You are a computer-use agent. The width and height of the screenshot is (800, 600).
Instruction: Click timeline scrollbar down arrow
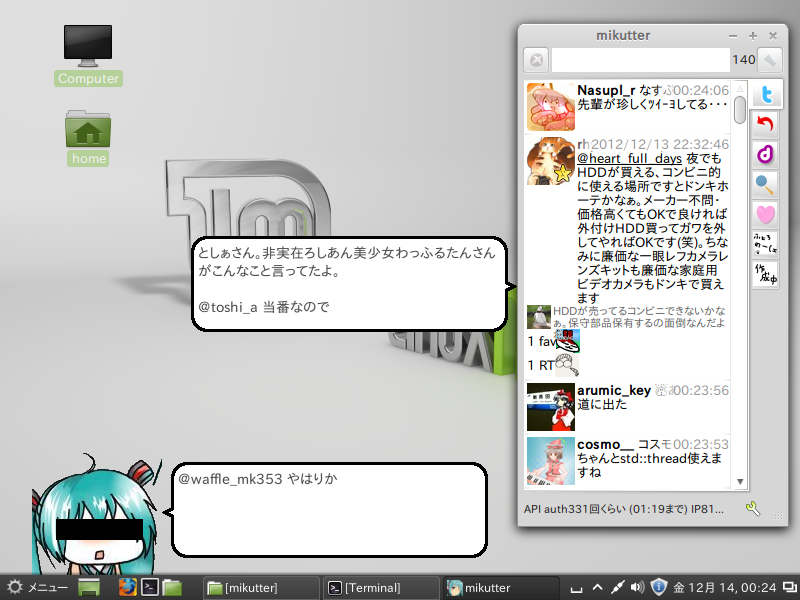point(740,482)
